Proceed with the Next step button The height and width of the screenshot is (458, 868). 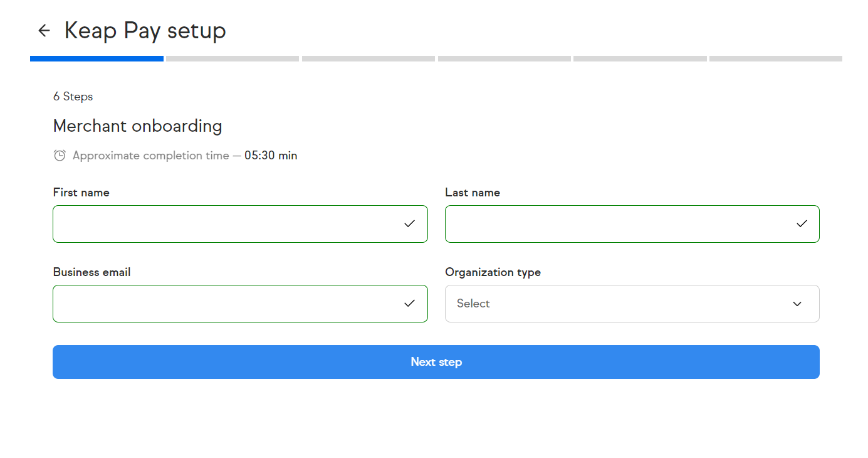click(x=436, y=362)
